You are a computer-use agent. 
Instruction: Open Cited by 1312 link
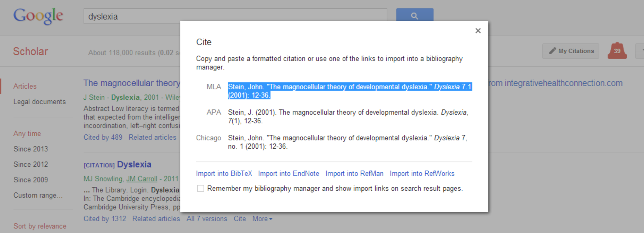[x=105, y=219]
